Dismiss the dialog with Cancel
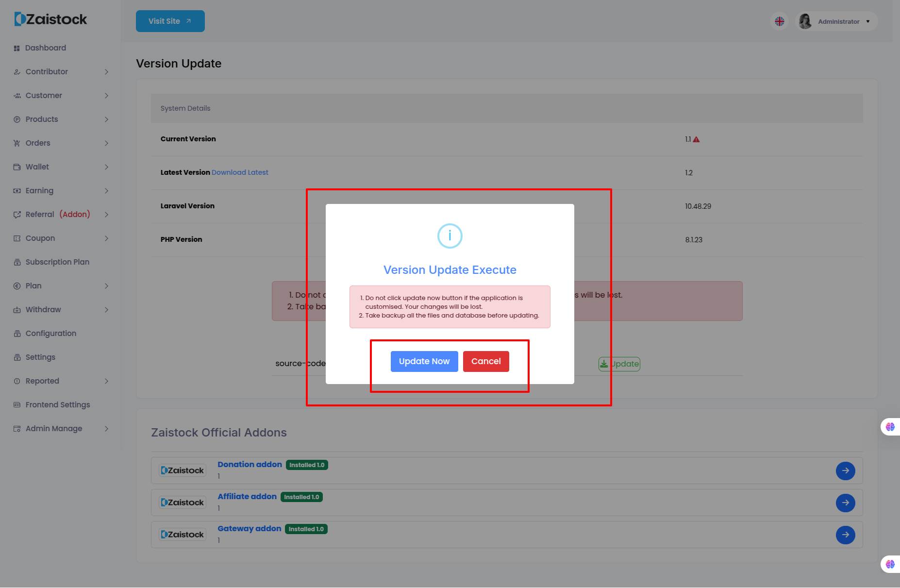Image resolution: width=900 pixels, height=588 pixels. coord(486,361)
